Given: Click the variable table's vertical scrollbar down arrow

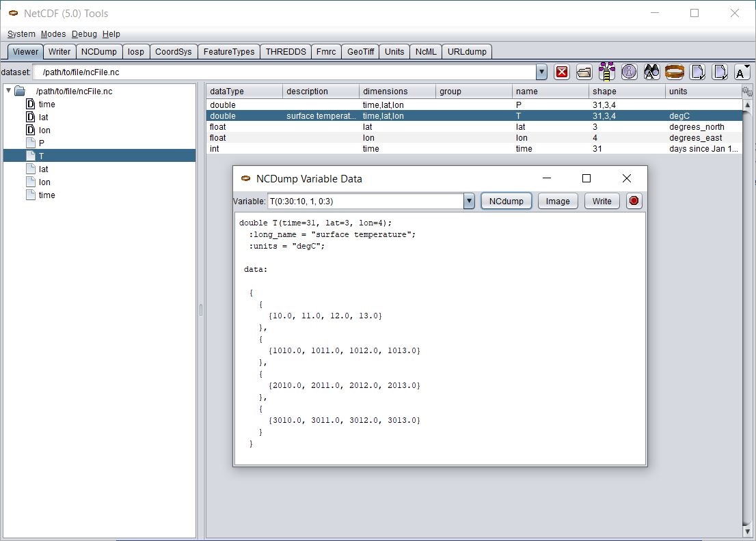Looking at the screenshot, I should pos(747,531).
